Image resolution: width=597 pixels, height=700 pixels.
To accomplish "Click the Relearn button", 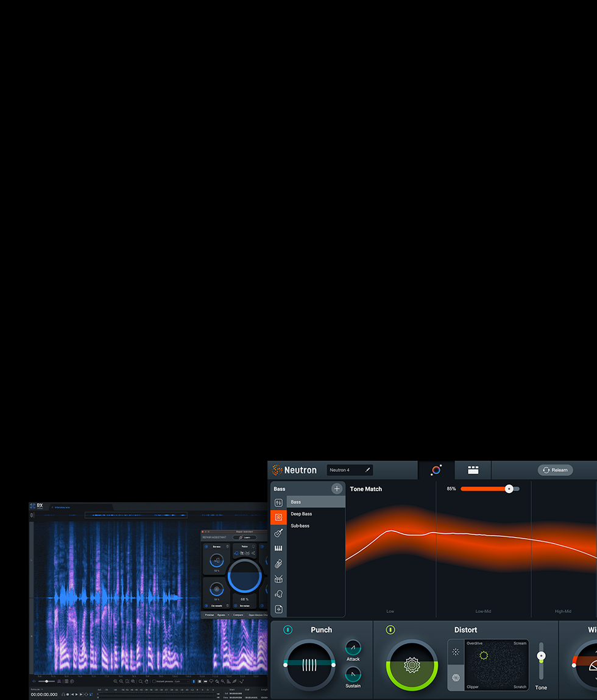I will point(555,470).
